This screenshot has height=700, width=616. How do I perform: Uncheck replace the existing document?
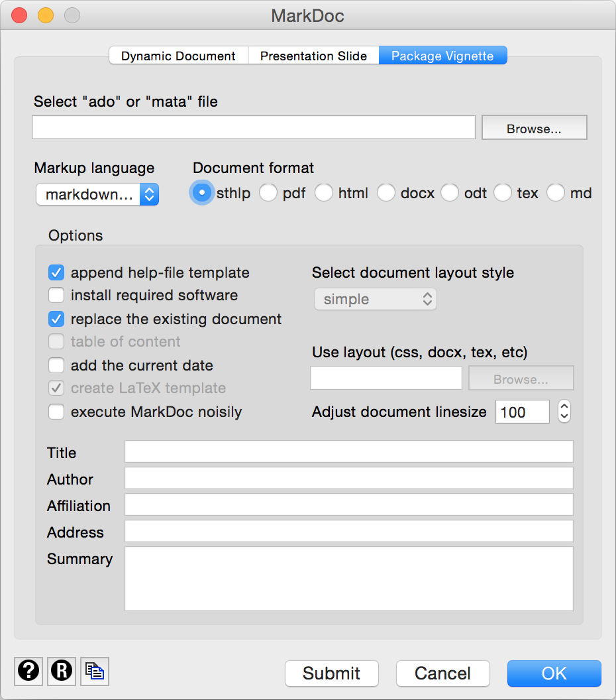click(x=56, y=319)
